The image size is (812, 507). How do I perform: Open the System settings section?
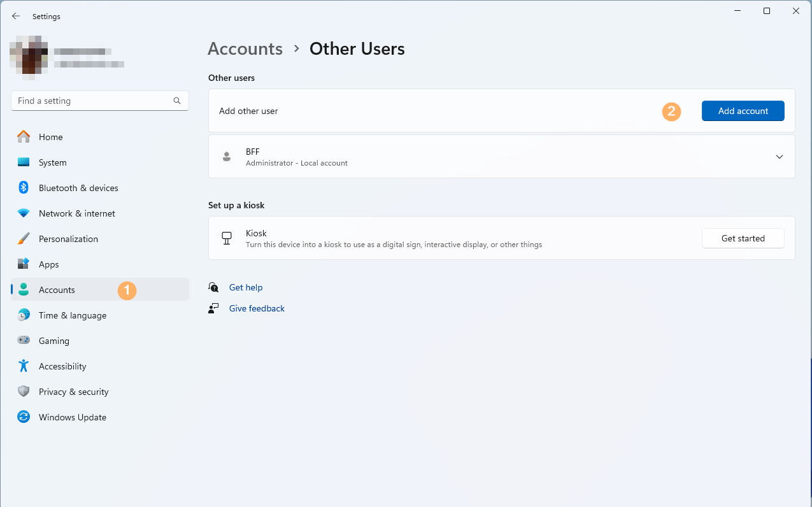[x=52, y=162]
